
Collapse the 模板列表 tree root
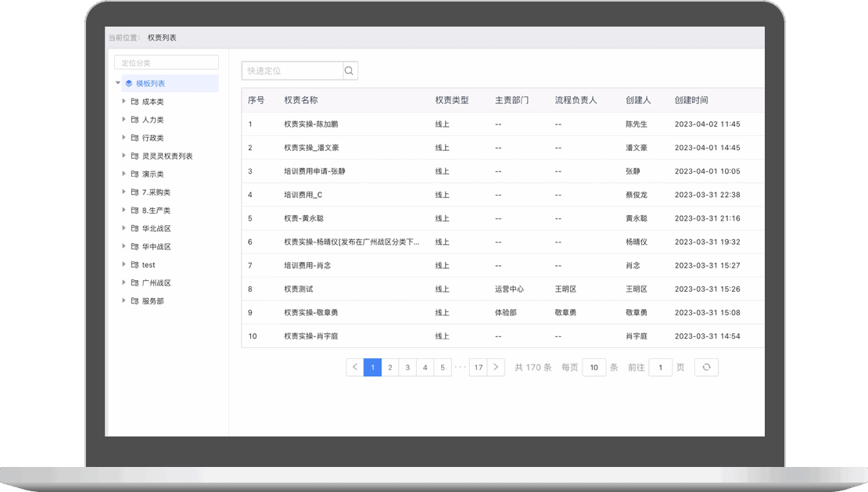tap(118, 84)
